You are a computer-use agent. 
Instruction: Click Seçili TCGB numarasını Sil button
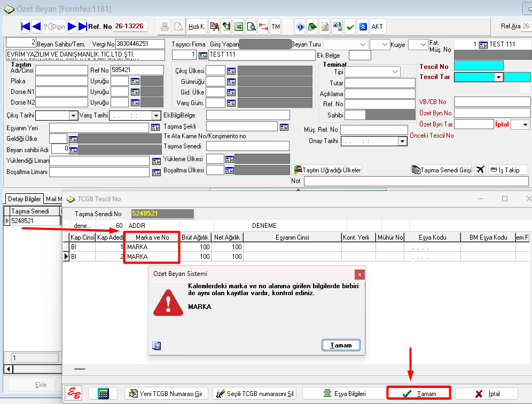(254, 393)
